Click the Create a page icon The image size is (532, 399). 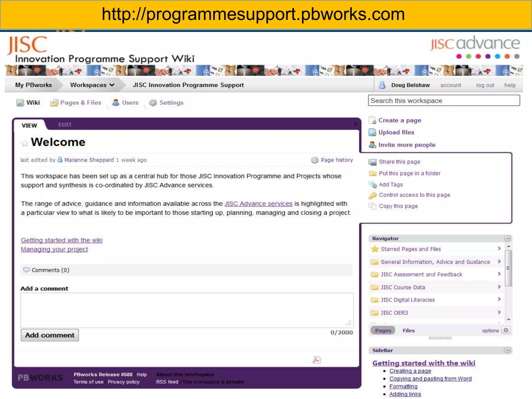pyautogui.click(x=372, y=121)
